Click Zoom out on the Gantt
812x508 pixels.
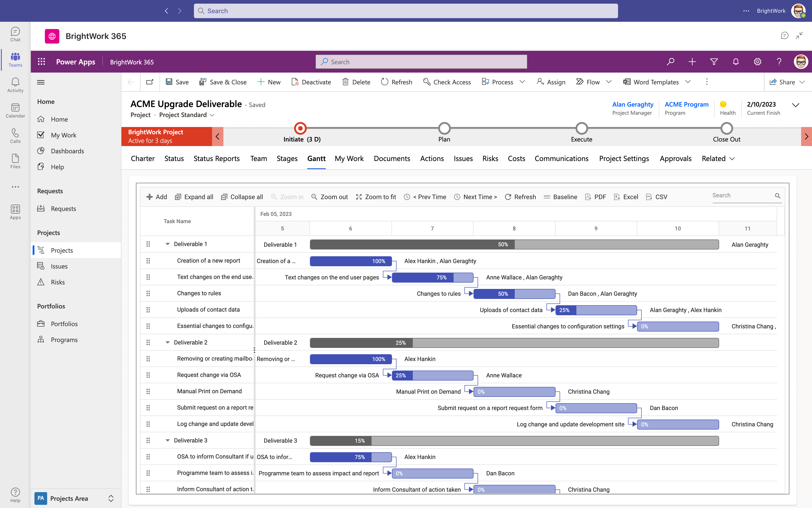(329, 197)
